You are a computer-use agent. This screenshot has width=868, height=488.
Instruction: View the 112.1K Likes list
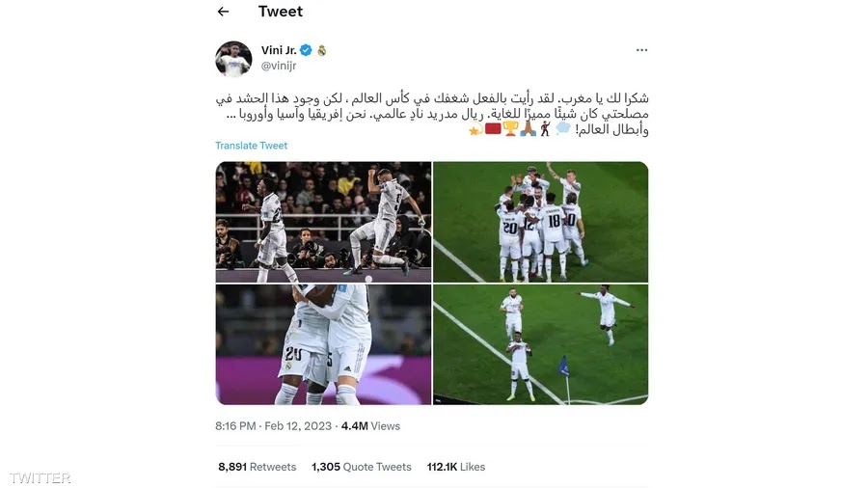tap(455, 467)
